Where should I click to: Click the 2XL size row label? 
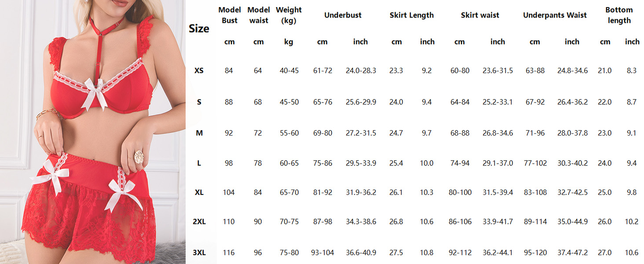click(x=199, y=222)
